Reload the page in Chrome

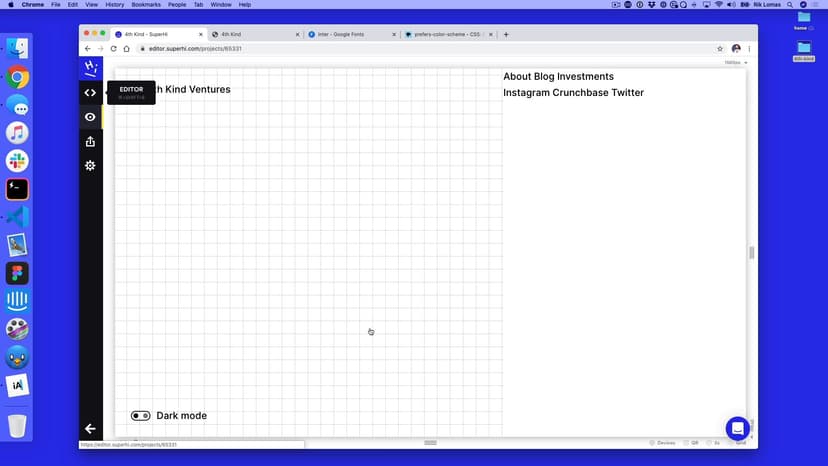coord(113,49)
